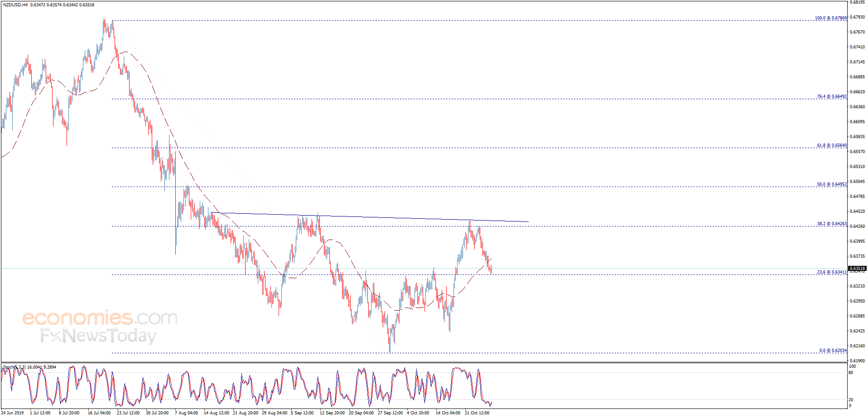Click the 61.8 @ 0.65640 retracement label
The height and width of the screenshot is (418, 868).
point(831,145)
